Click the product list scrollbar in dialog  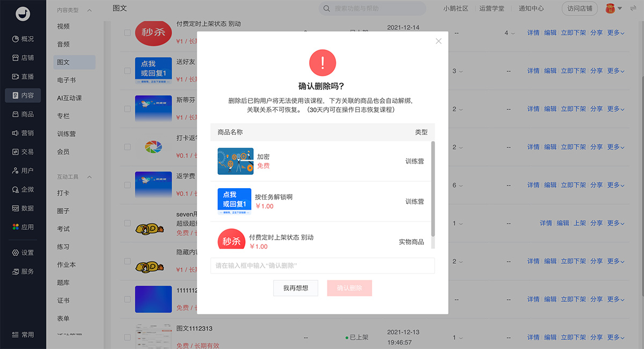point(433,188)
